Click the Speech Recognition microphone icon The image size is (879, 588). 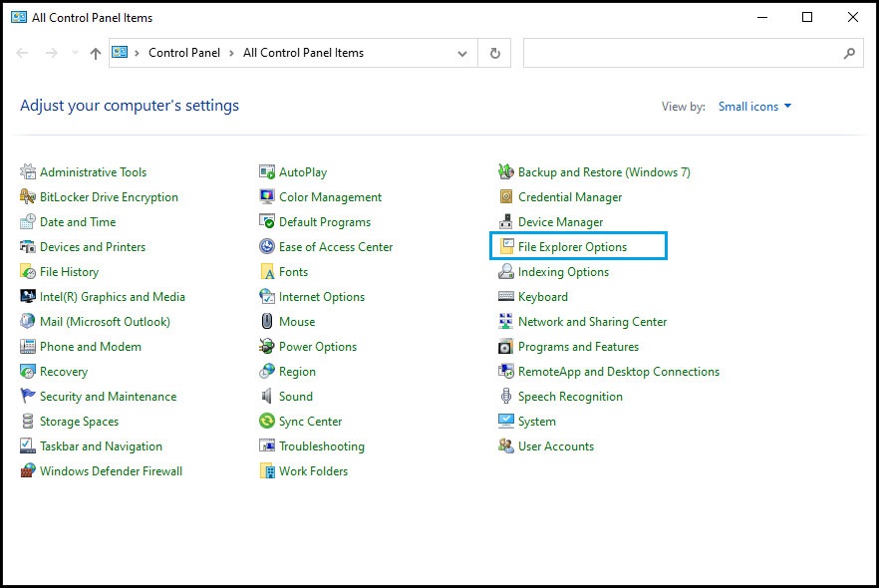click(x=505, y=397)
